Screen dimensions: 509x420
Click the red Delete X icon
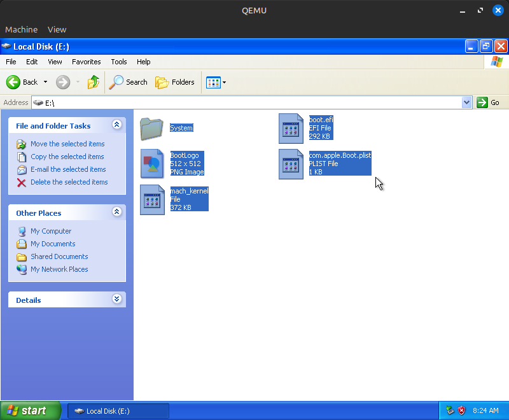[22, 183]
